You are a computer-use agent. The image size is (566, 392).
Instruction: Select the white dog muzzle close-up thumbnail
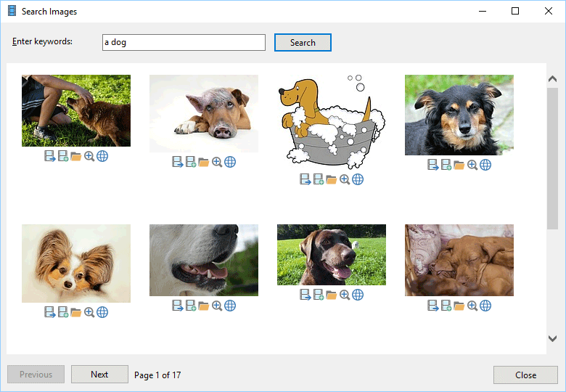tap(204, 261)
